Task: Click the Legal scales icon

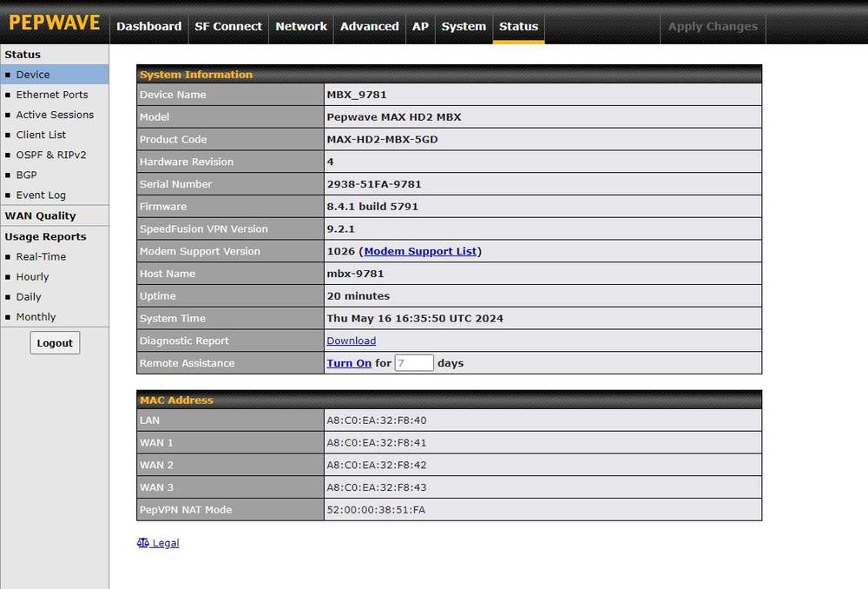Action: 143,543
